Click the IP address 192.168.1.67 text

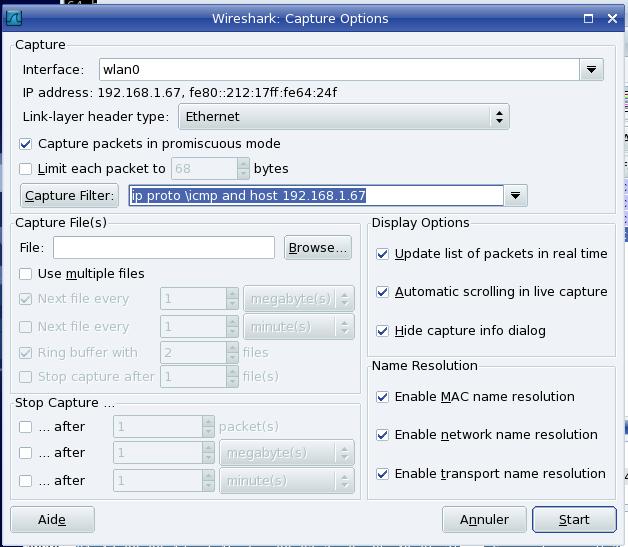(139, 93)
